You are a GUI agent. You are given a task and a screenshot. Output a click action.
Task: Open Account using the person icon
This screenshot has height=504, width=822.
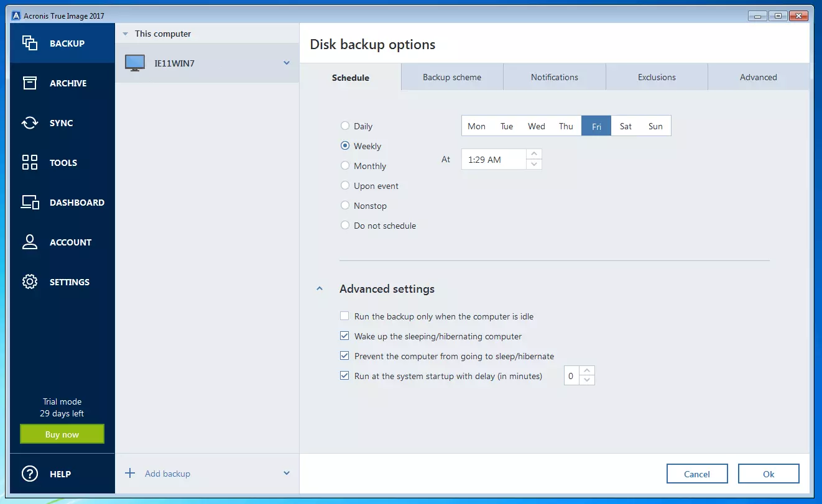click(x=30, y=242)
